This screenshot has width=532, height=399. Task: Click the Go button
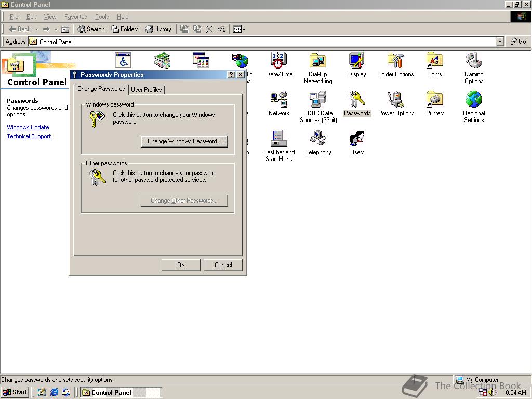click(x=518, y=42)
